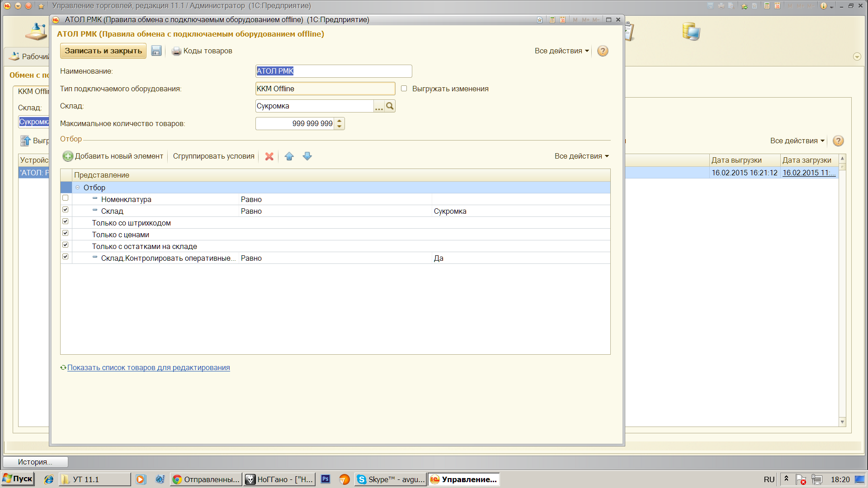Open help with the question mark icon
868x488 pixels.
coord(602,51)
